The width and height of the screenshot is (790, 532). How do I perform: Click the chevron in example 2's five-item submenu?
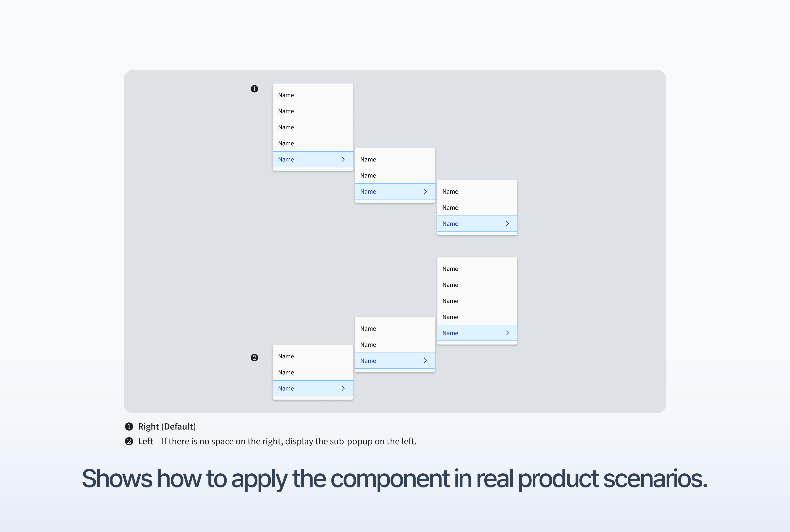click(x=507, y=333)
